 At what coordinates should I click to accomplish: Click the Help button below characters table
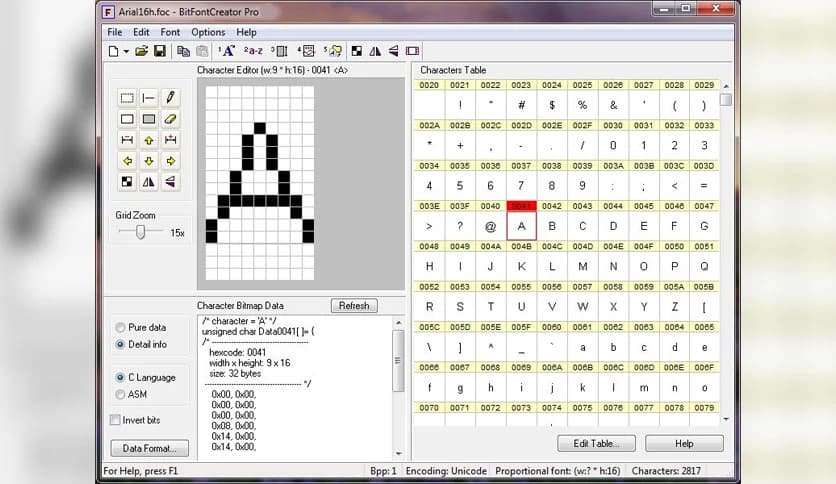click(684, 443)
